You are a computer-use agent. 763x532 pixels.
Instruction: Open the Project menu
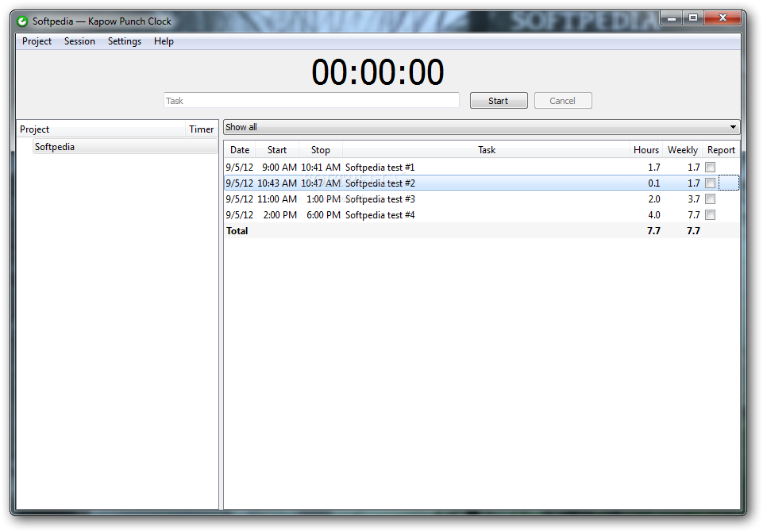pos(37,41)
